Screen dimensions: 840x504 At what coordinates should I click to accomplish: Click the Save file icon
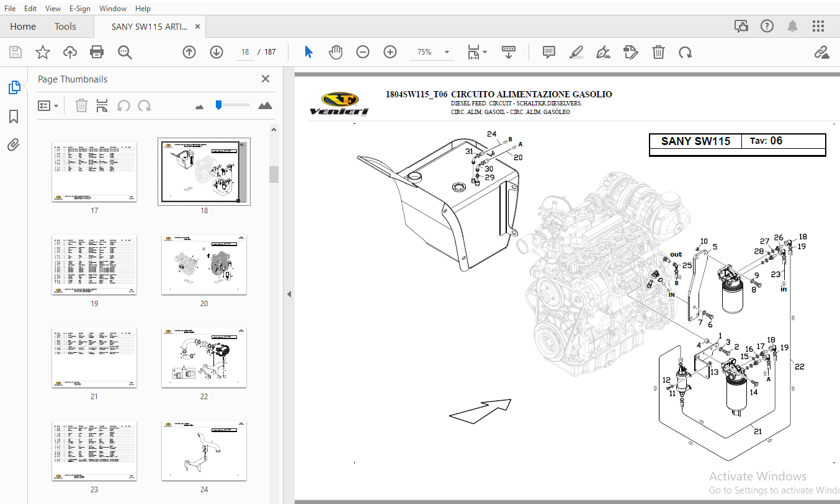point(16,52)
